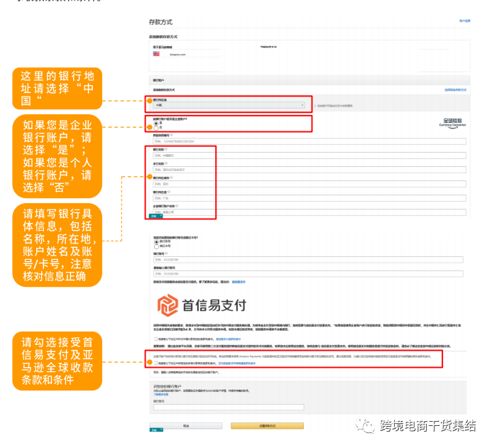Click the gray 取消 cancel button

[186, 426]
